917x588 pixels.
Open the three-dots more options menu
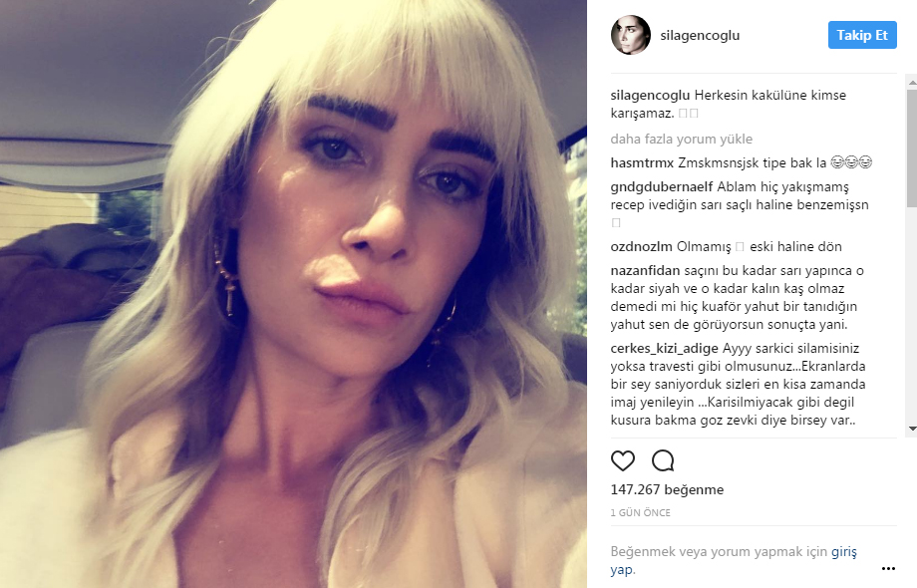888,569
